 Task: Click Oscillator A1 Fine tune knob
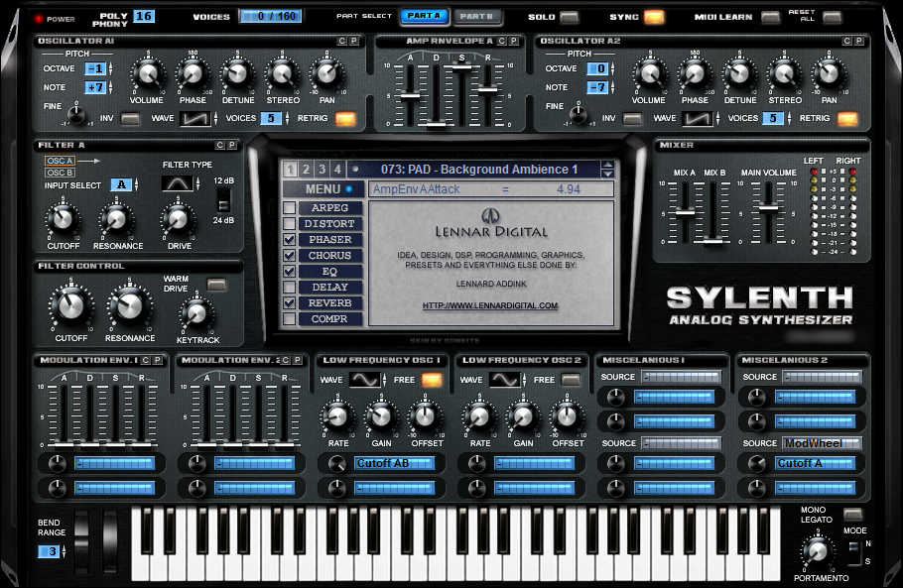coord(76,113)
